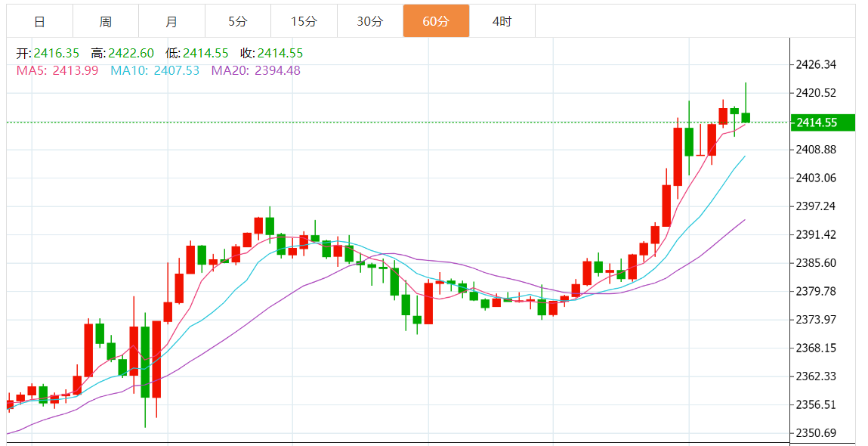Switch to the 5分 interval tab
Image resolution: width=868 pixels, height=446 pixels.
click(x=238, y=22)
